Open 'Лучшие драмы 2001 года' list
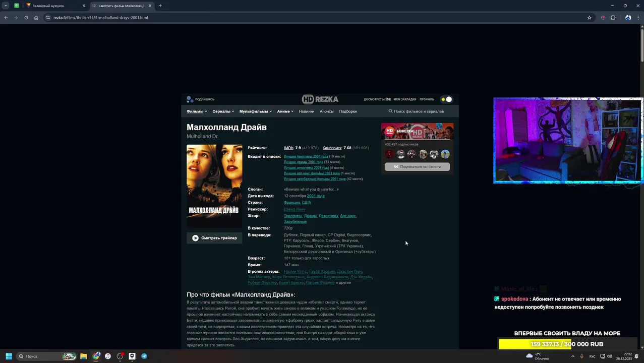 (304, 162)
